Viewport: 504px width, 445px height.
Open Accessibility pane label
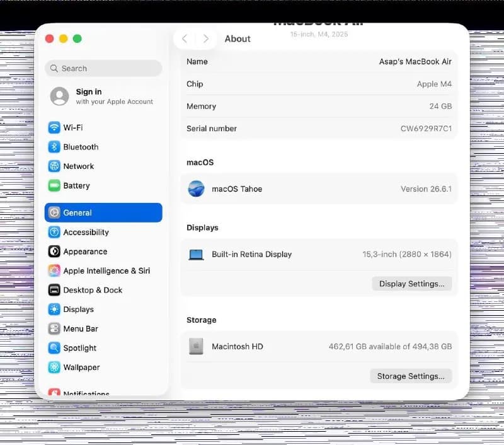(x=86, y=232)
